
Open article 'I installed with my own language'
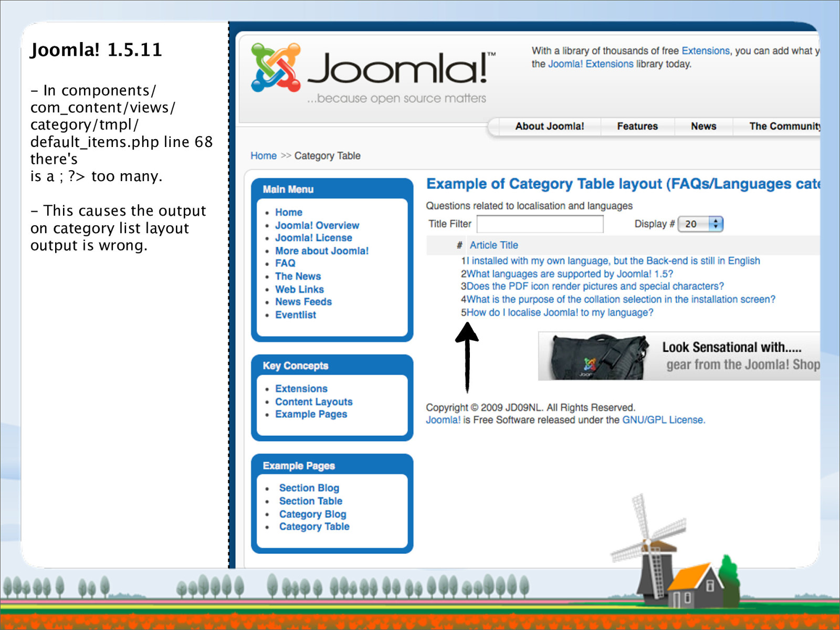613,261
